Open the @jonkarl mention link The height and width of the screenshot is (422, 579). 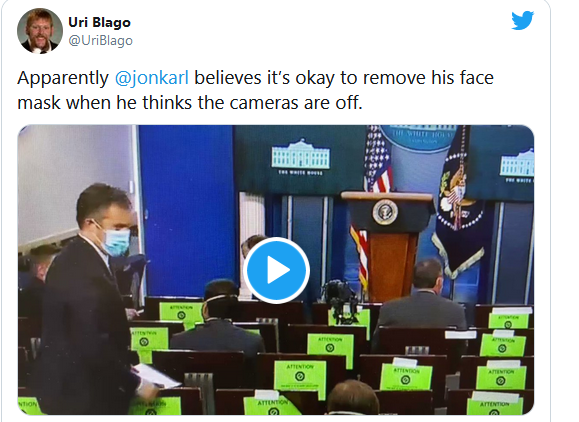152,78
